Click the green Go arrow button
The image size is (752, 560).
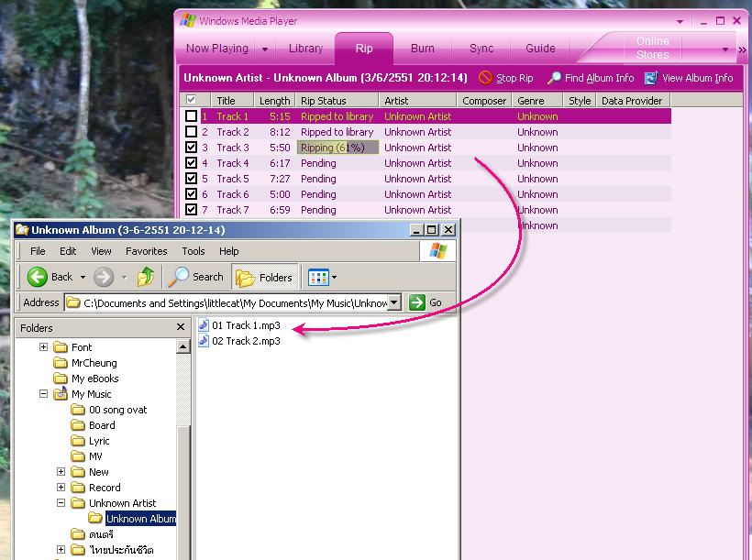(416, 302)
